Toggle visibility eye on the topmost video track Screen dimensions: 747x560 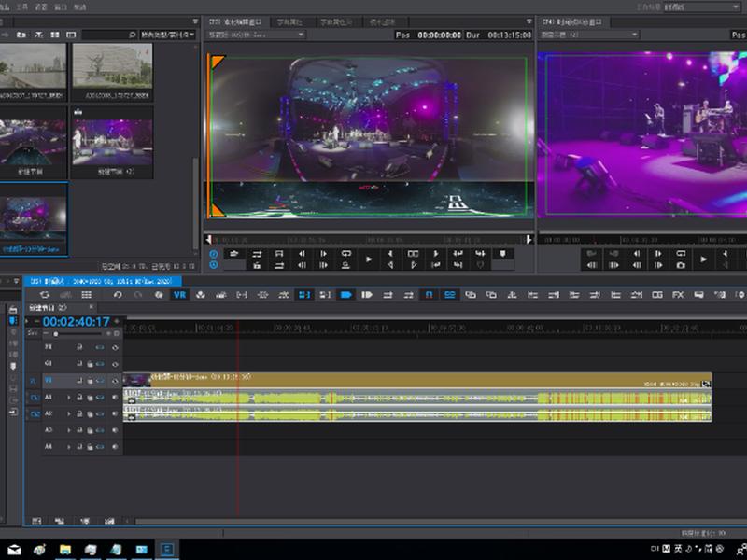[x=115, y=347]
